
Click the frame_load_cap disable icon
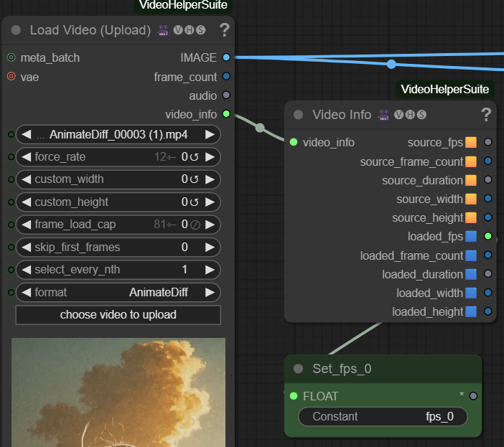195,225
